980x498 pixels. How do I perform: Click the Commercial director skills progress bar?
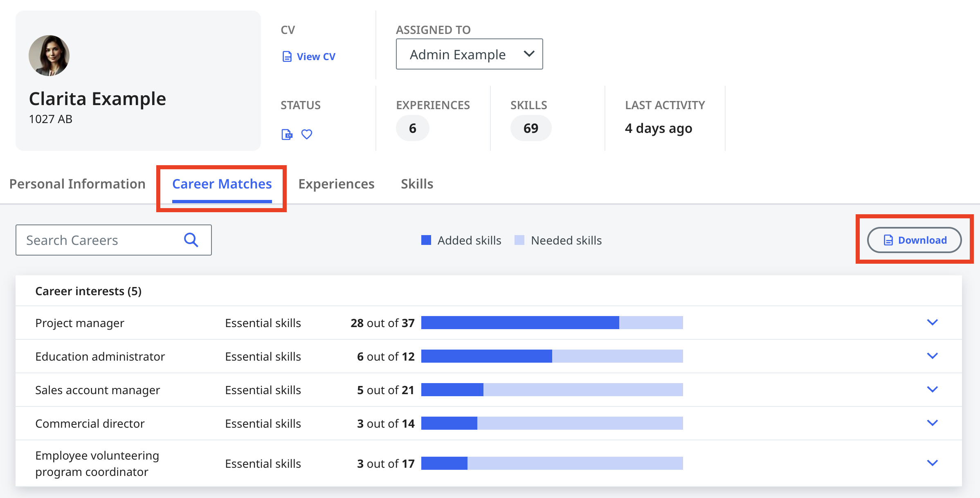pyautogui.click(x=552, y=423)
